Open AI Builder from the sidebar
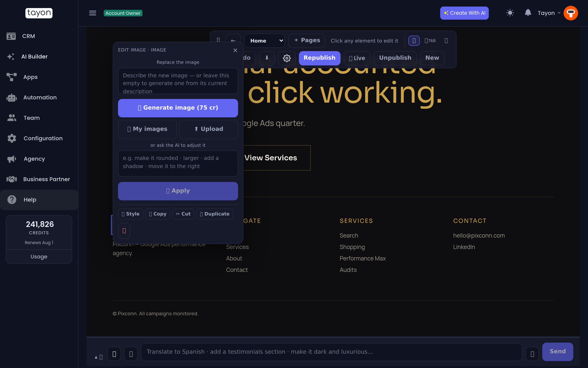Viewport: 588px width, 368px height. (39, 56)
